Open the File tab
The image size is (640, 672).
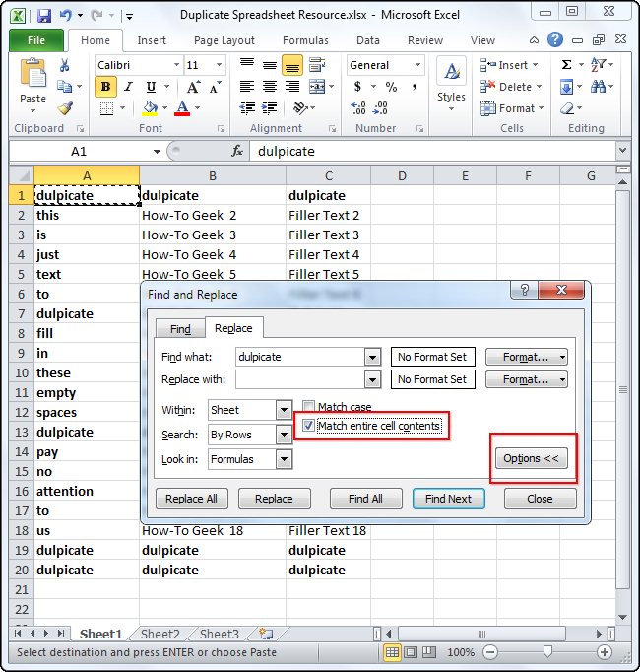coord(36,40)
